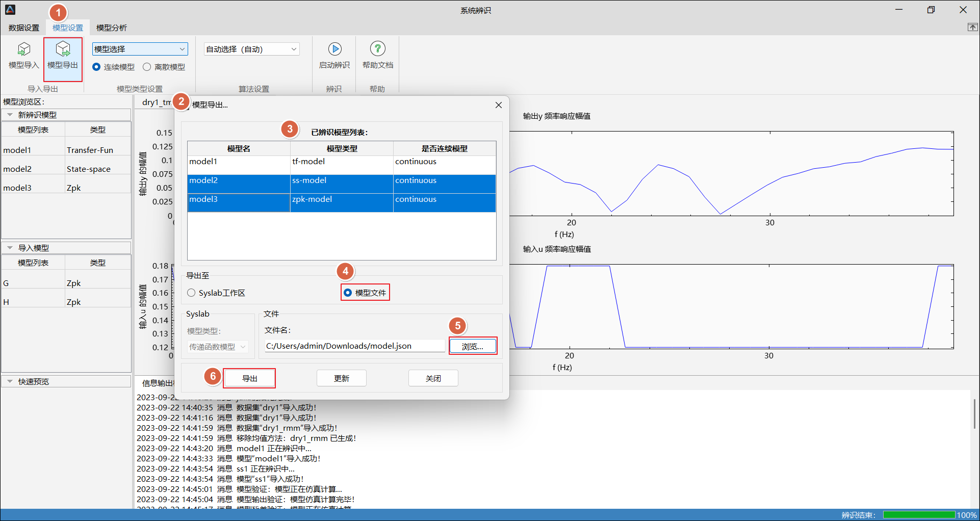This screenshot has width=980, height=521.
Task: Open the 模型选择 dropdown
Action: click(140, 49)
